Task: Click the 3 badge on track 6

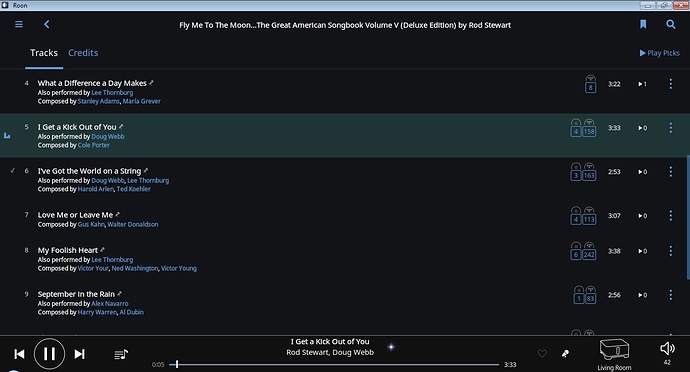Action: click(576, 175)
